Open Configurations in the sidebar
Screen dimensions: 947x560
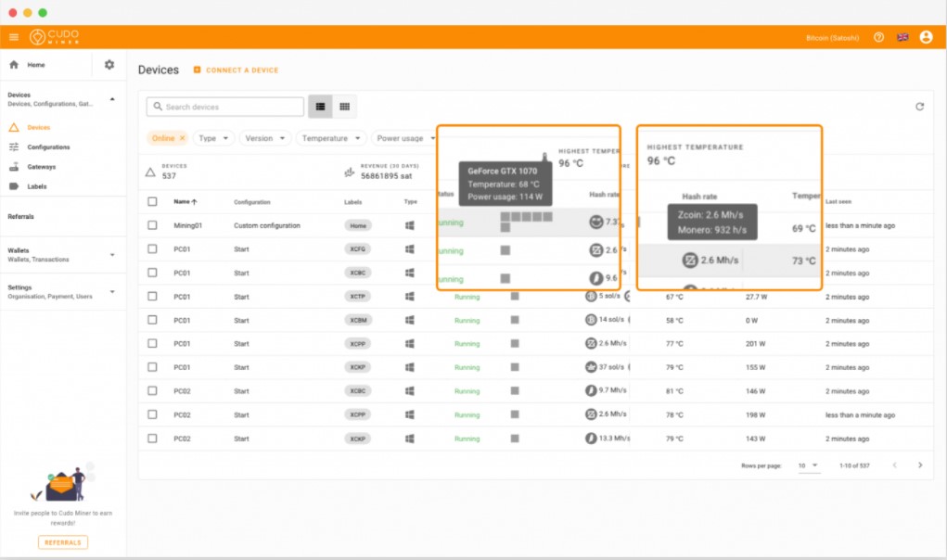coord(48,147)
